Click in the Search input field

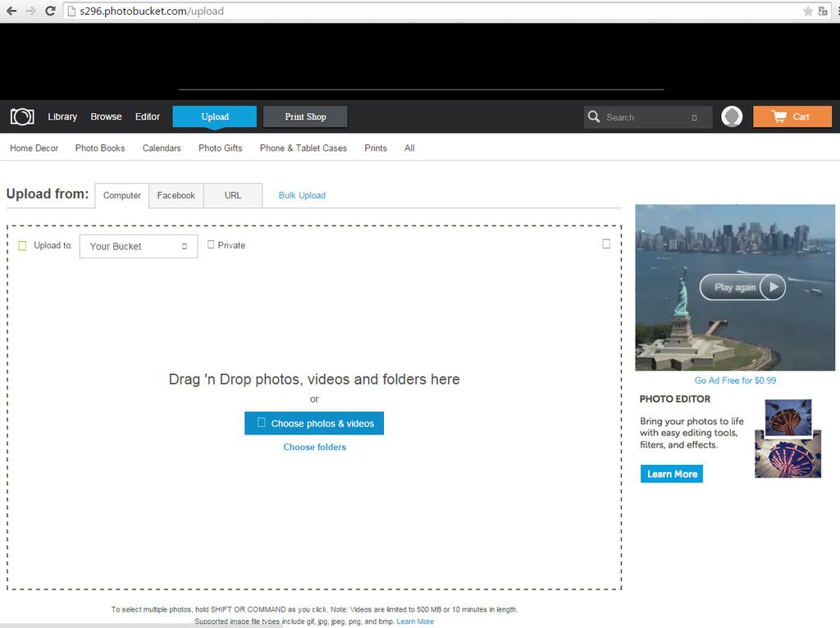644,117
